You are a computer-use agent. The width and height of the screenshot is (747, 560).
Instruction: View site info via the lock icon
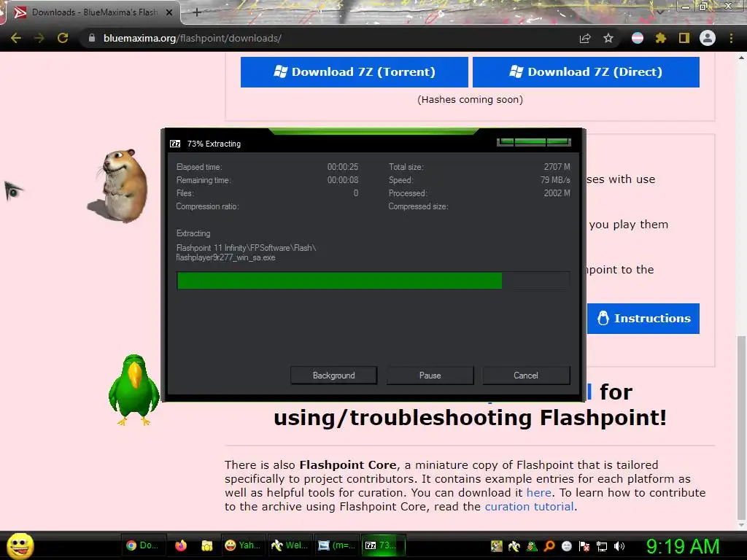[92, 38]
